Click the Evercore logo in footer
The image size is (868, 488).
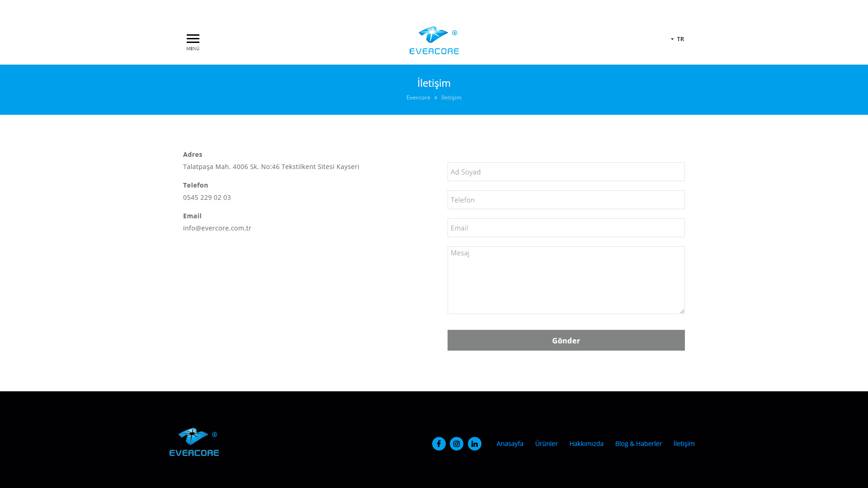tap(194, 442)
